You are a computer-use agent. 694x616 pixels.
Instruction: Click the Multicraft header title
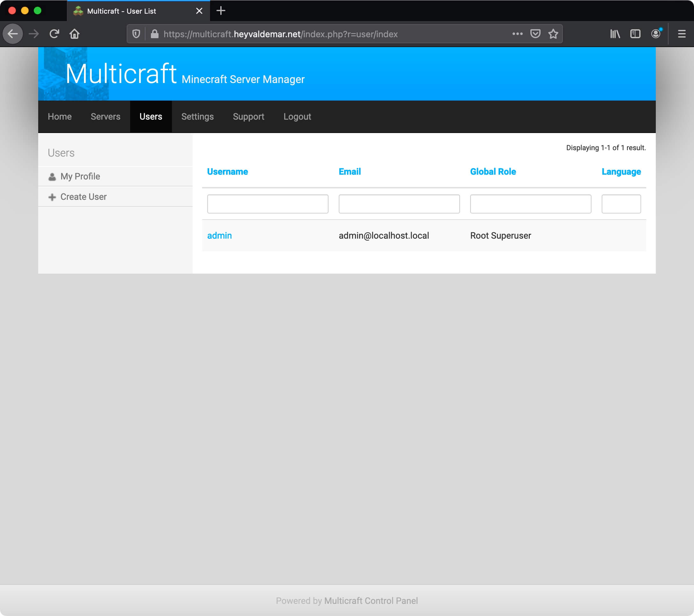click(x=121, y=73)
